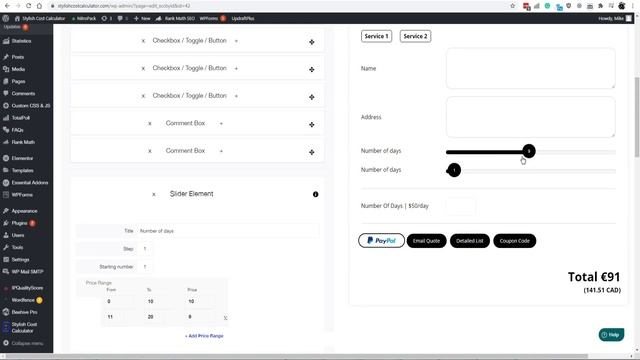Go back in browser history
This screenshot has width=640, height=360.
tap(7, 6)
